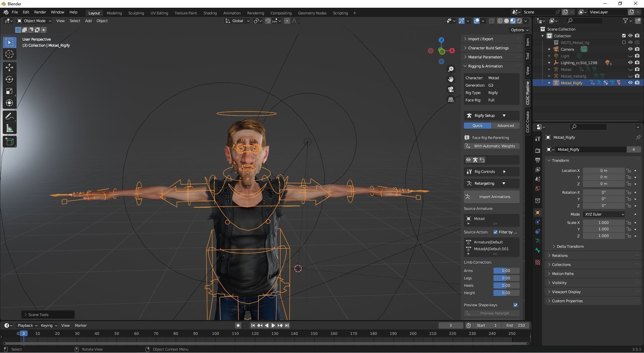
Task: Activate the Rotate tool
Action: point(9,79)
